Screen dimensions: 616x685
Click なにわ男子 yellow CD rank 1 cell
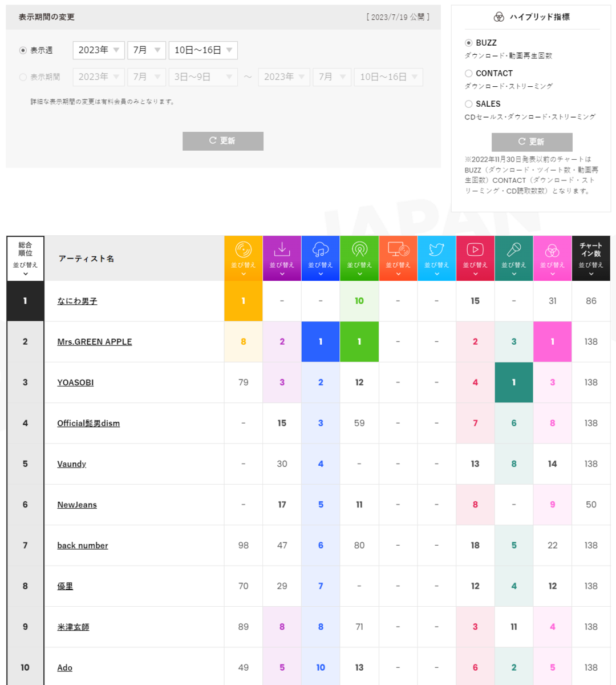click(x=244, y=301)
